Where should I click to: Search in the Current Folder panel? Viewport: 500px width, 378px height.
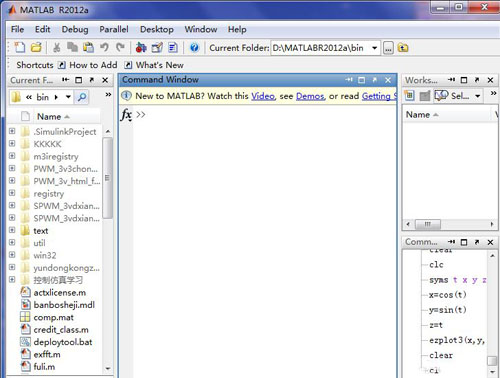(x=82, y=97)
